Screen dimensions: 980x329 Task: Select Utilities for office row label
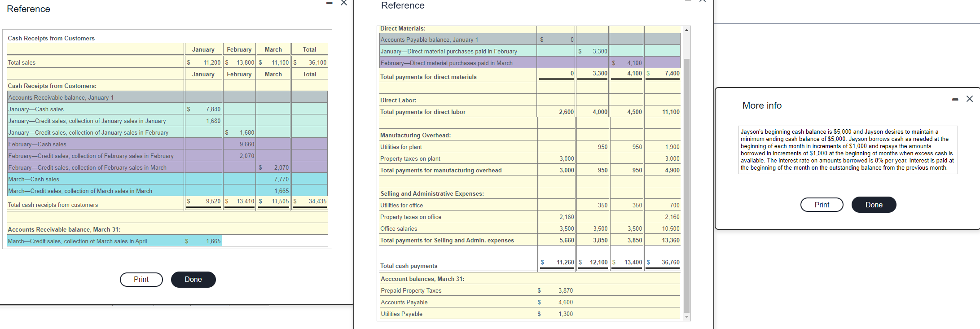[401, 205]
